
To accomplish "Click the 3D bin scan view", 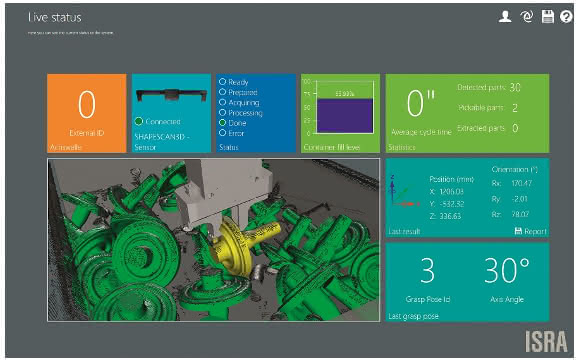I will pos(213,240).
